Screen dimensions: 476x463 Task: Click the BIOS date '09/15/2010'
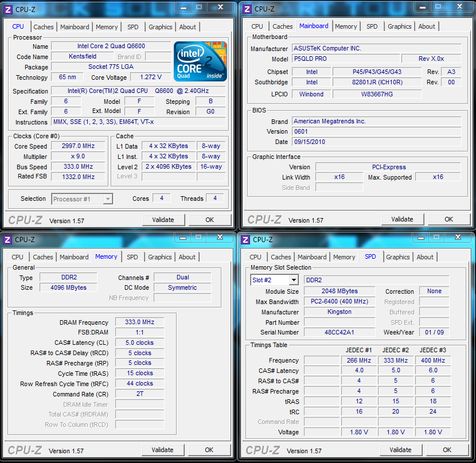pos(376,142)
